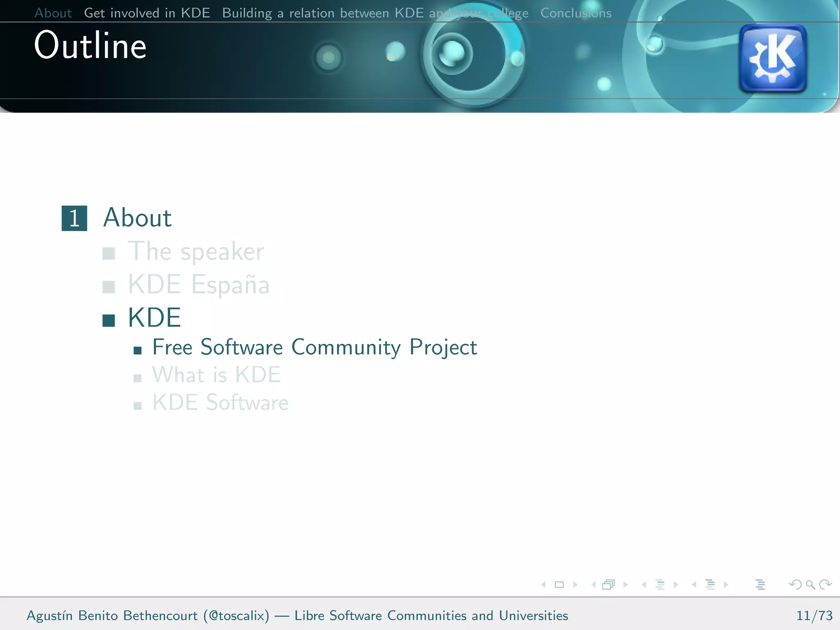
Task: Jump to KDE España subsection
Action: (x=199, y=284)
